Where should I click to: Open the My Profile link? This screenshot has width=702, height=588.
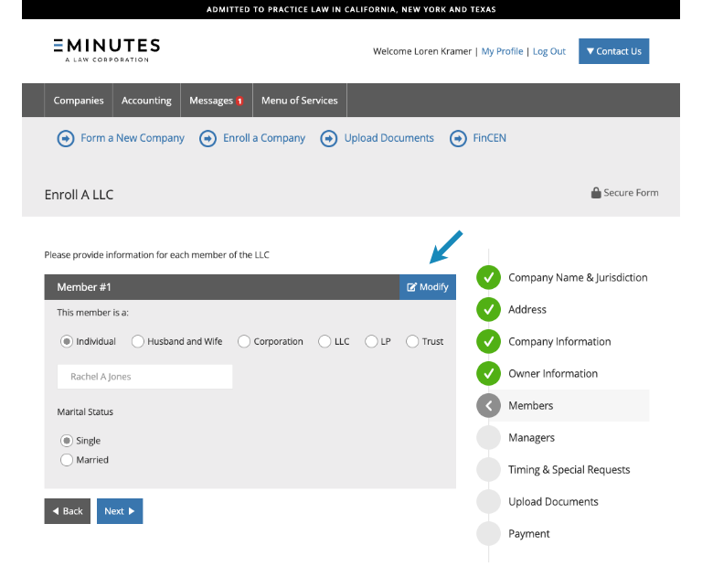click(x=502, y=51)
